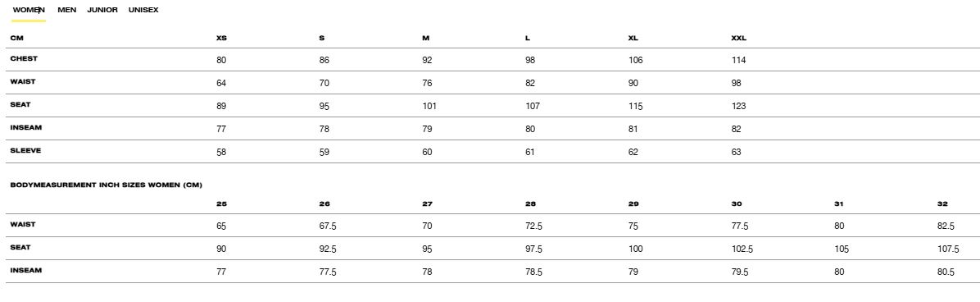Select the CHEST row label
Image resolution: width=980 pixels, height=302 pixels.
[x=24, y=58]
